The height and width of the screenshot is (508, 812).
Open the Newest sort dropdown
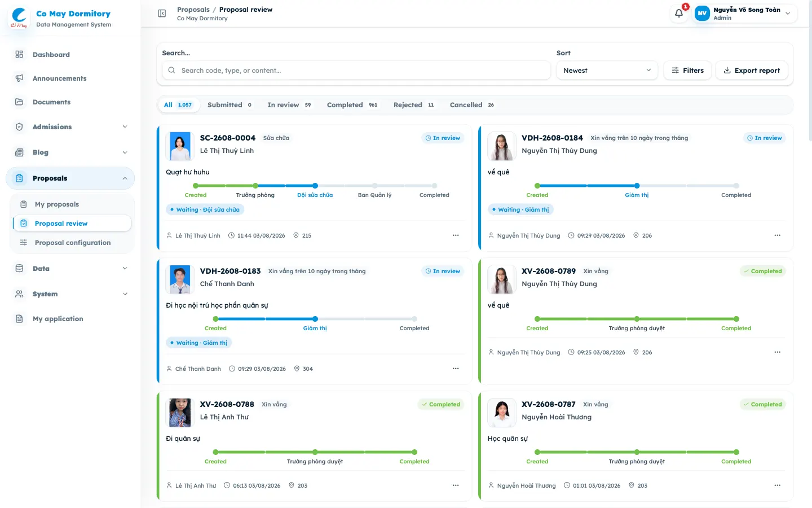click(607, 71)
